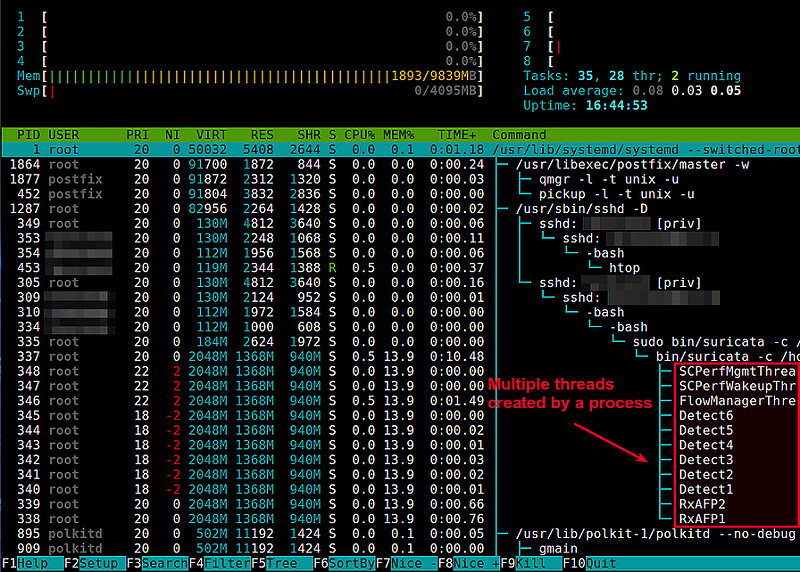Open F4 Filter option
800x572 pixels.
coord(218,564)
